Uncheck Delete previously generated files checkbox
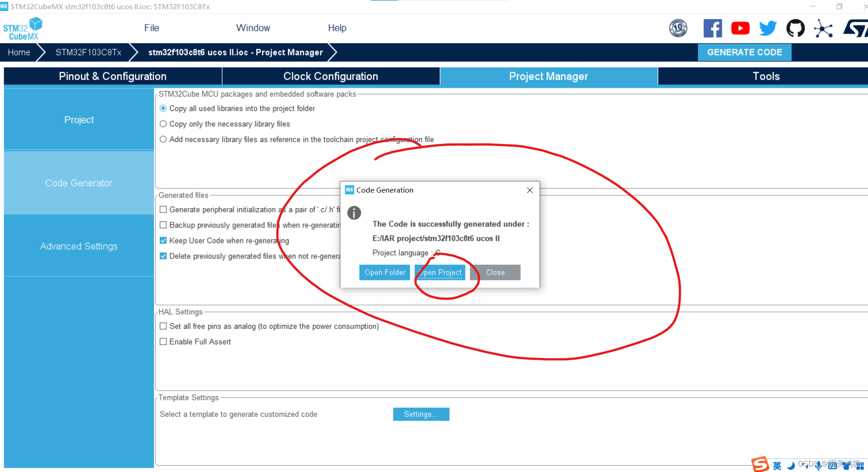 163,256
